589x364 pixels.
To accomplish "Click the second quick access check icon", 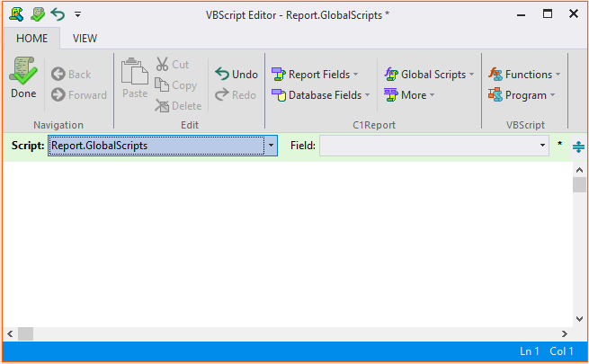I will (x=37, y=14).
